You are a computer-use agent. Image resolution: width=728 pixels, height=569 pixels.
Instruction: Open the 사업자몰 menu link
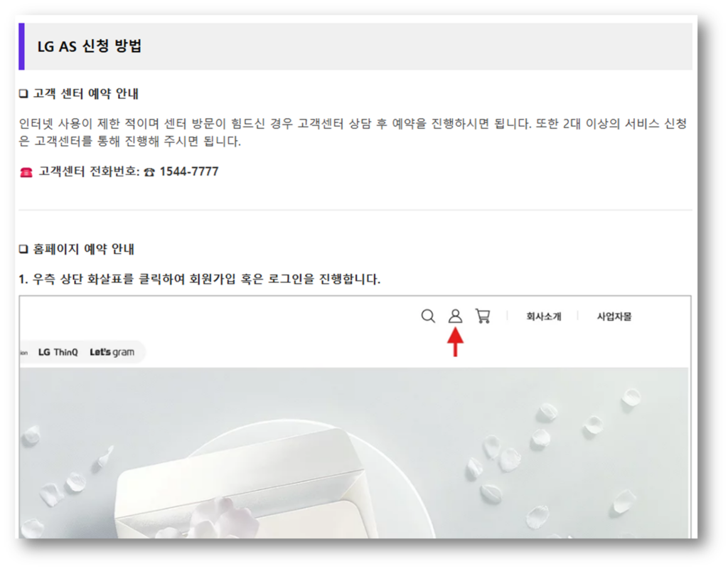click(x=614, y=317)
